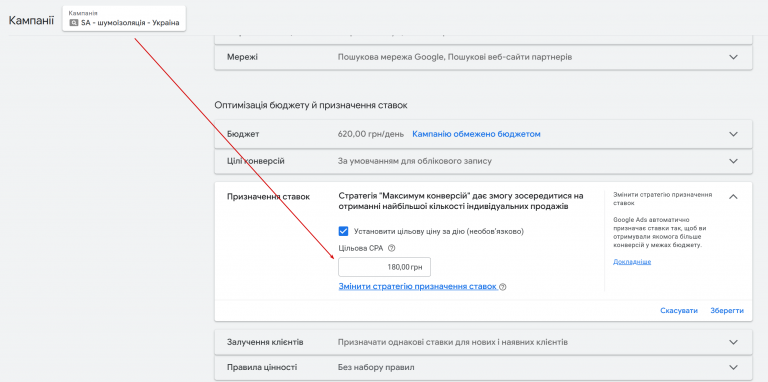This screenshot has height=382, width=768.
Task: Click the Кампанії heading
Action: point(31,21)
